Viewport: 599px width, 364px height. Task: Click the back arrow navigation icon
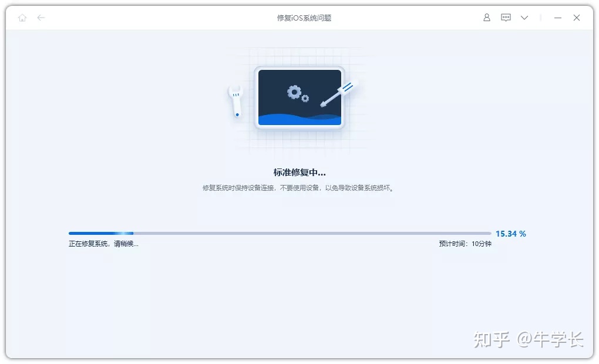point(41,18)
